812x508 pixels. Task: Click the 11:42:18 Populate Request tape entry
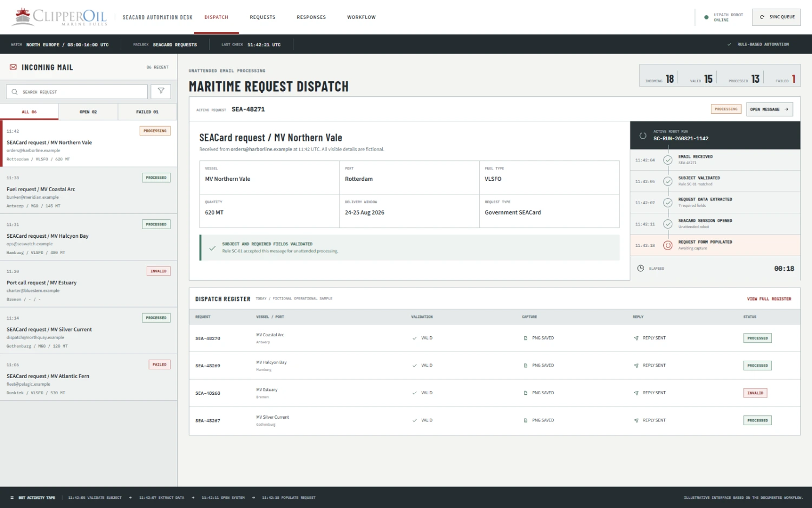coord(289,498)
